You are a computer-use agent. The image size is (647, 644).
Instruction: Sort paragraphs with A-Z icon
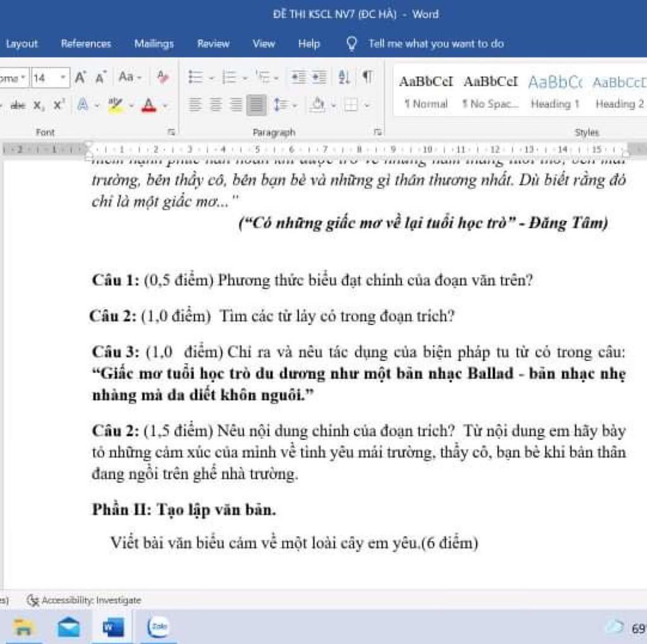(344, 77)
